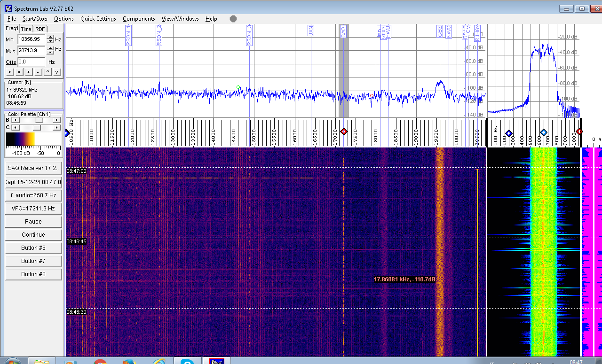Click the HWU station label

(x=388, y=32)
